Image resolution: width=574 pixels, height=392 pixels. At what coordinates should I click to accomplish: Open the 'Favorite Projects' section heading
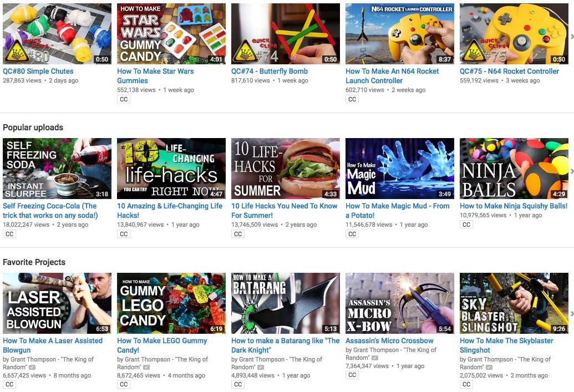pyautogui.click(x=34, y=262)
